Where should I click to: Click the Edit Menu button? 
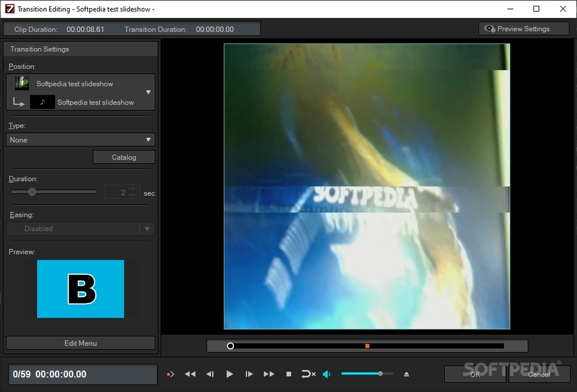[81, 343]
